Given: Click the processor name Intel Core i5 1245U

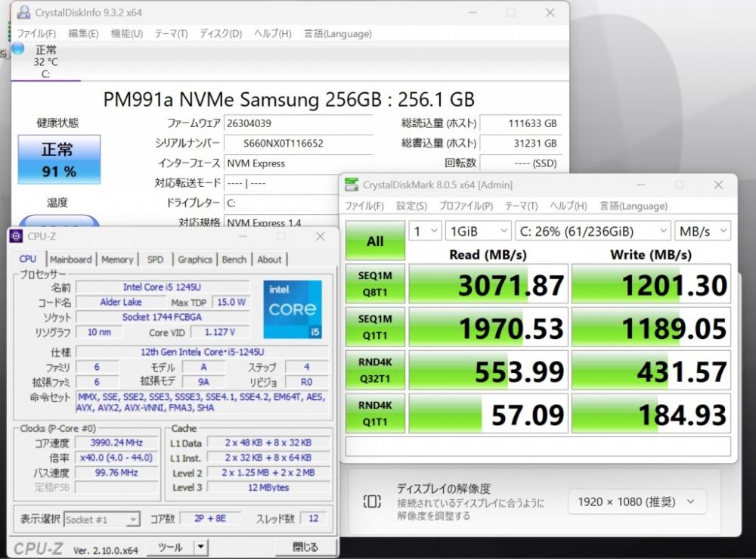Looking at the screenshot, I should point(163,287).
